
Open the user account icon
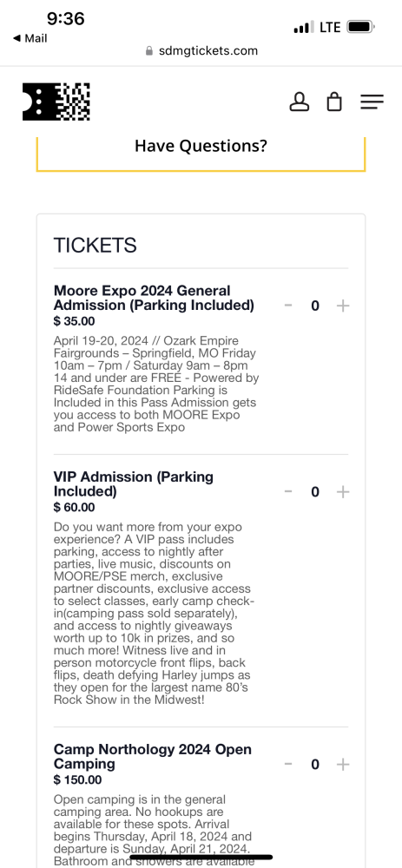[300, 102]
